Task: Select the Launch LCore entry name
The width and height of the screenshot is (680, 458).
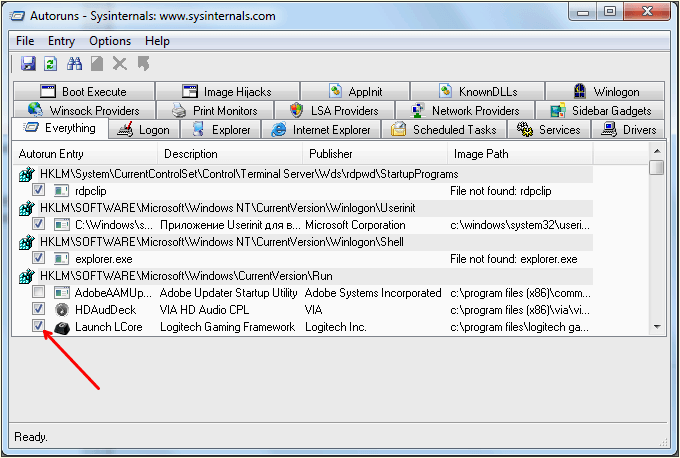Action: [108, 327]
